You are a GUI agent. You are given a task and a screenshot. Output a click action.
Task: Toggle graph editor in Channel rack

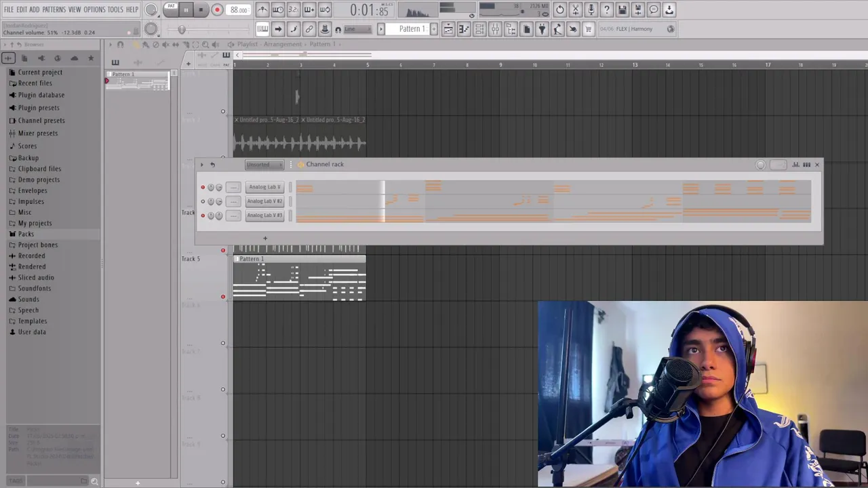(795, 165)
